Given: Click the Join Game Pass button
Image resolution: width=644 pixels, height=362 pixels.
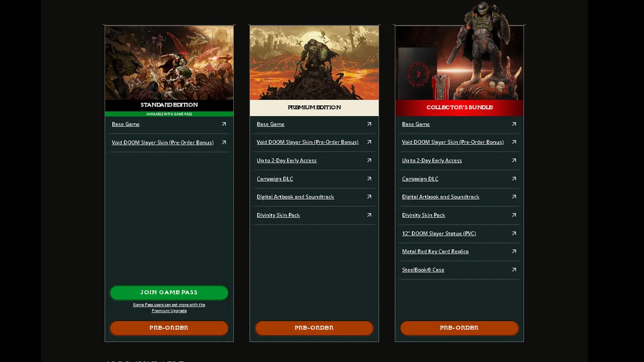Looking at the screenshot, I should 169,292.
